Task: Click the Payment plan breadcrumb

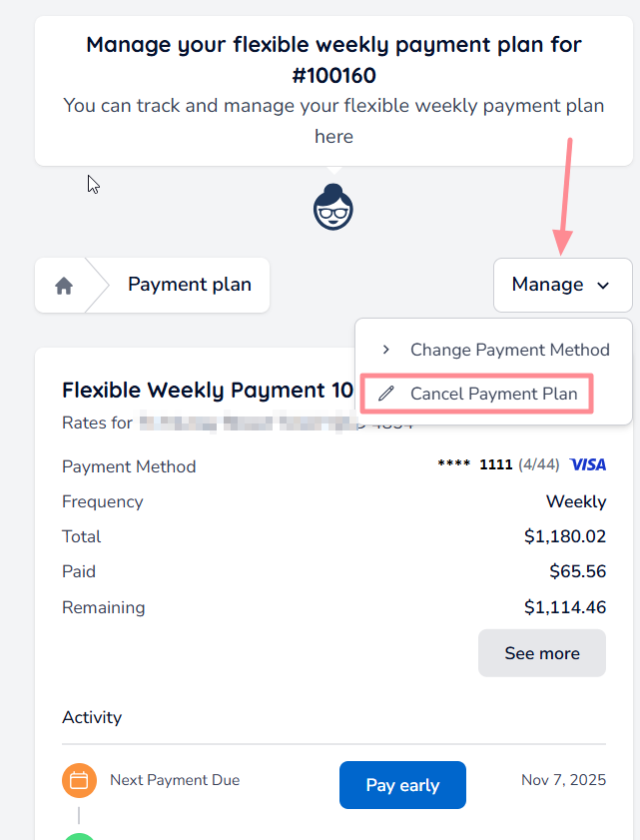Action: (x=190, y=285)
